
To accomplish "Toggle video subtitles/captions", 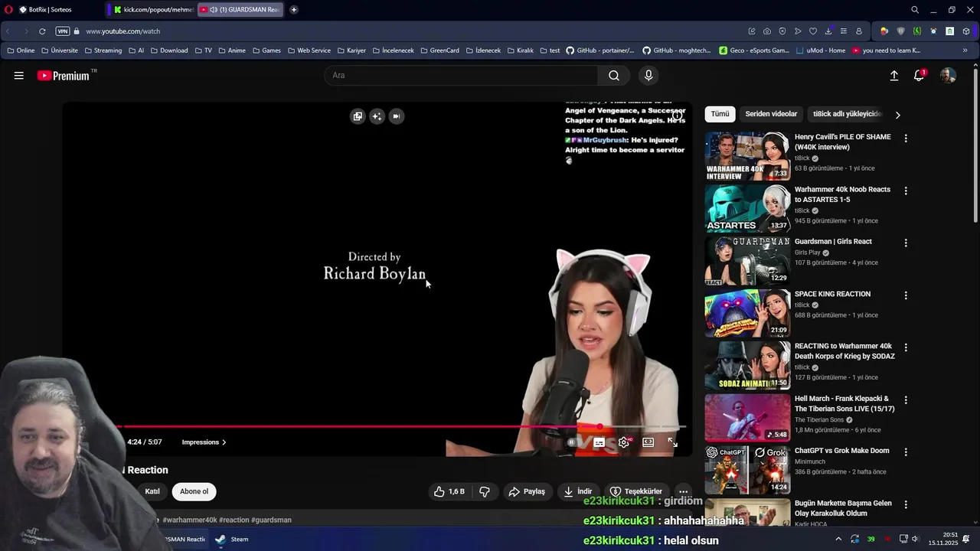I will 599,442.
